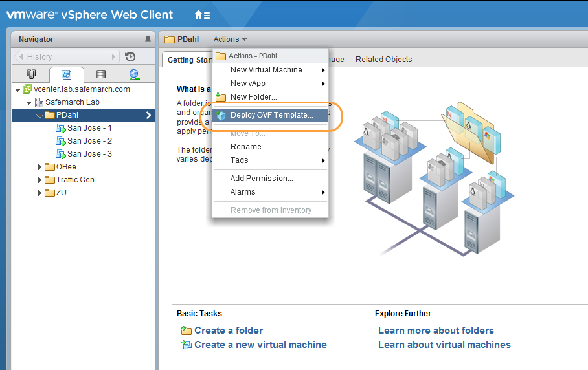Screen dimensions: 588x370
Task: Switch to Related Objects tab
Action: tap(383, 60)
